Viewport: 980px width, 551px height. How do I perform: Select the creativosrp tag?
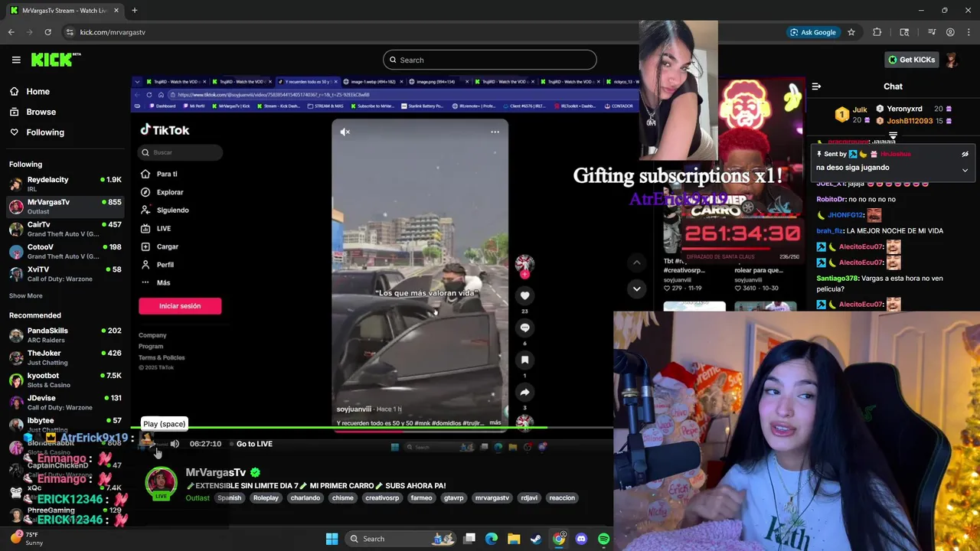pos(382,498)
